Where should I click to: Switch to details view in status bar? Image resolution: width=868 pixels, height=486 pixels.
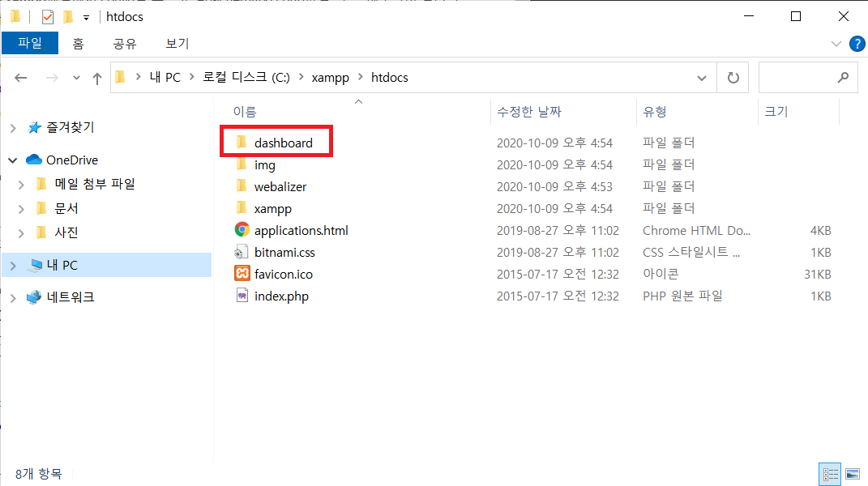point(830,475)
